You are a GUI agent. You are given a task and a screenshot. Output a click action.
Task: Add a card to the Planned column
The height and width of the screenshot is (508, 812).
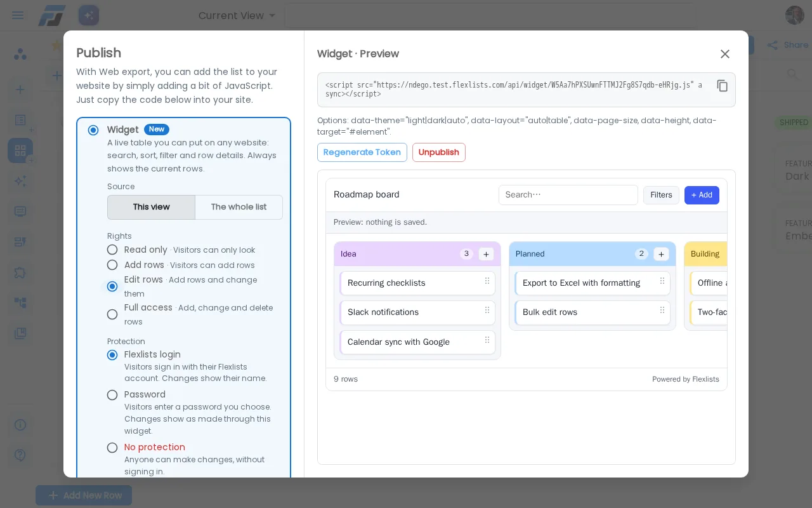click(661, 254)
